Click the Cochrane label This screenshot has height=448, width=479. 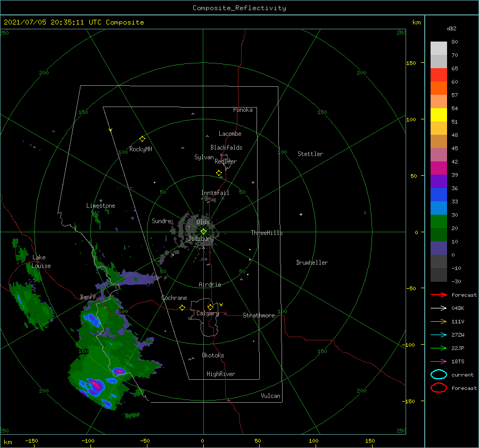click(174, 298)
